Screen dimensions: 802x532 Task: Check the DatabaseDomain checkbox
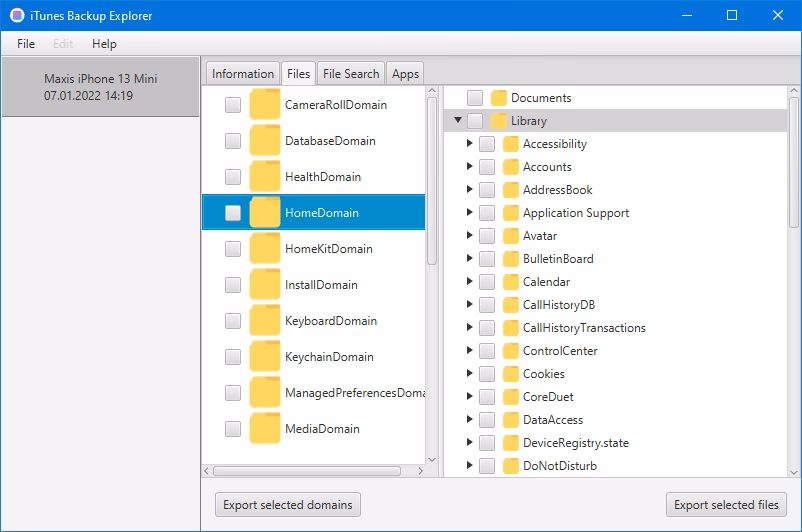tap(233, 141)
